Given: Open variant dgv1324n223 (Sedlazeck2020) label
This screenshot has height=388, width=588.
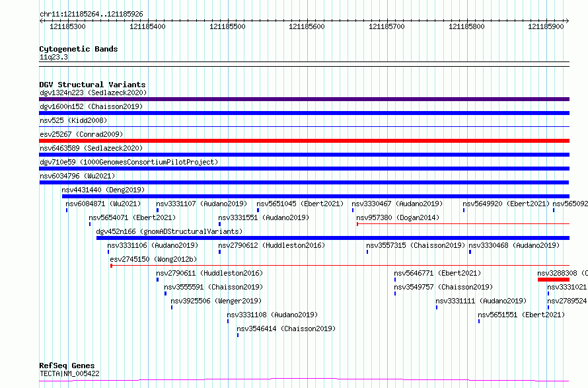Looking at the screenshot, I should [x=93, y=93].
